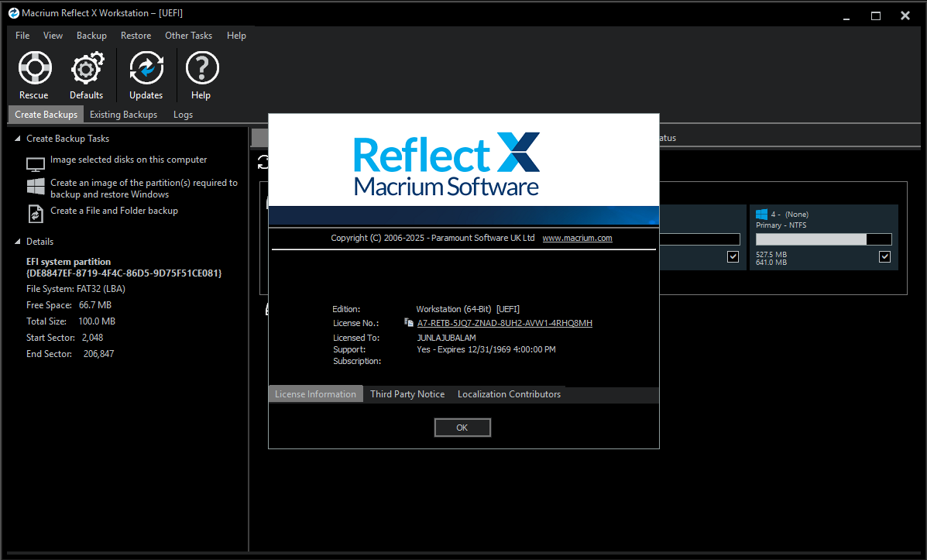Open the Backup menu
Viewport: 927px width, 560px height.
(x=91, y=36)
